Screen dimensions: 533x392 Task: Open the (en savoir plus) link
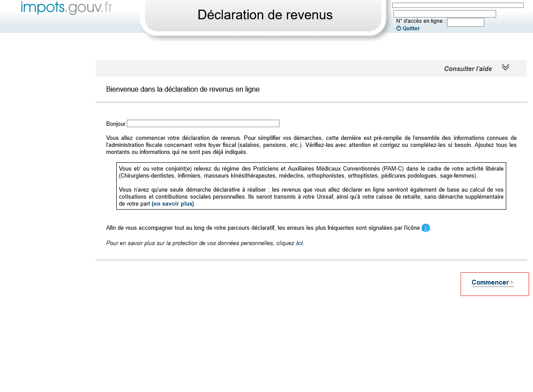[x=173, y=204]
